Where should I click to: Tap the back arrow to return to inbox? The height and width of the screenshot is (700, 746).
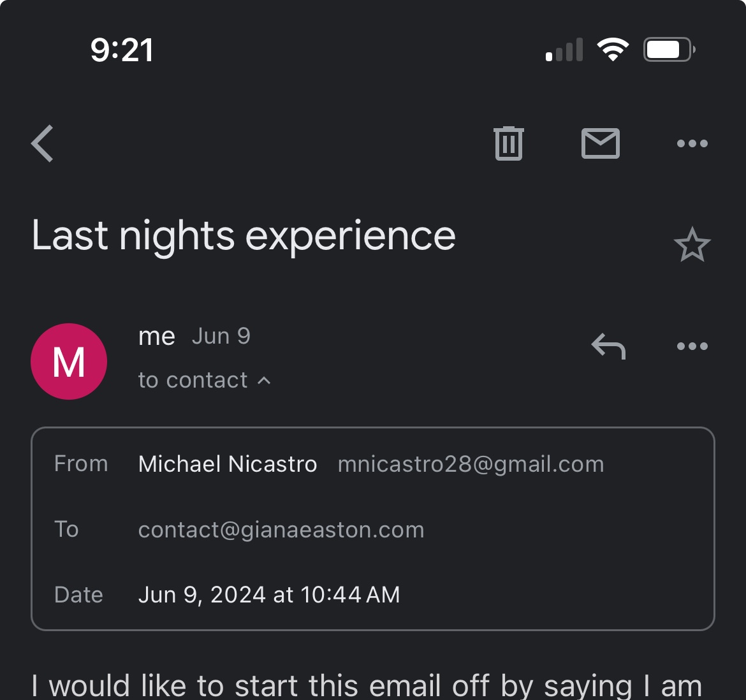43,143
